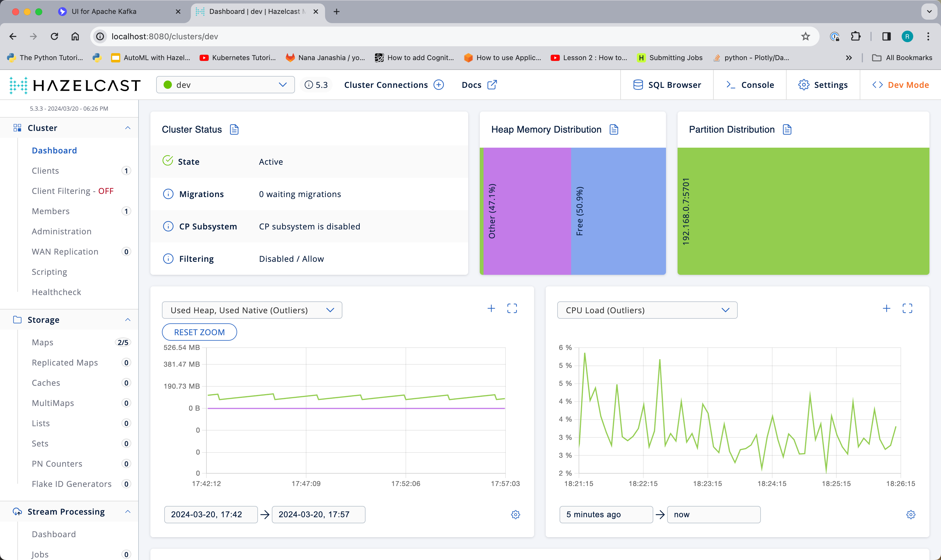
Task: Click the end date field 2024-03-20, 17:57
Action: click(x=318, y=514)
